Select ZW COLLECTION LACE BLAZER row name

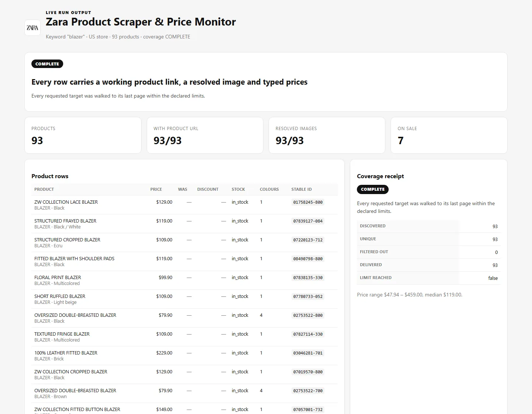pos(66,202)
